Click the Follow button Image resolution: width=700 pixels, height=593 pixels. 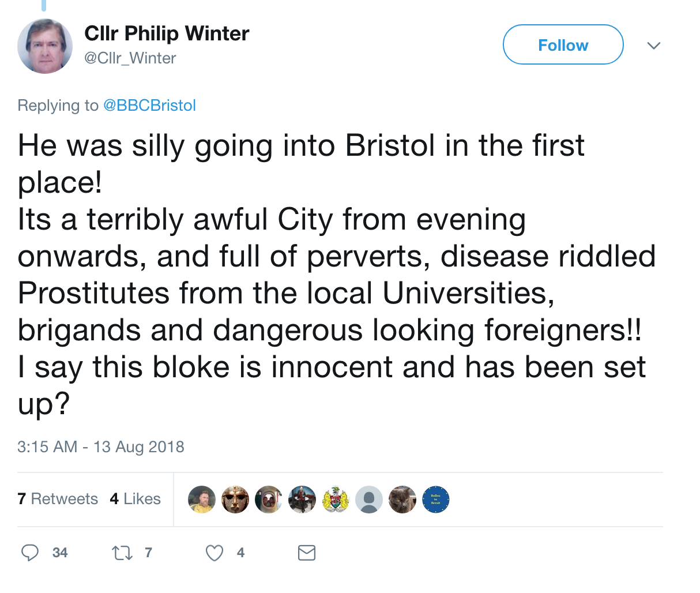click(563, 45)
